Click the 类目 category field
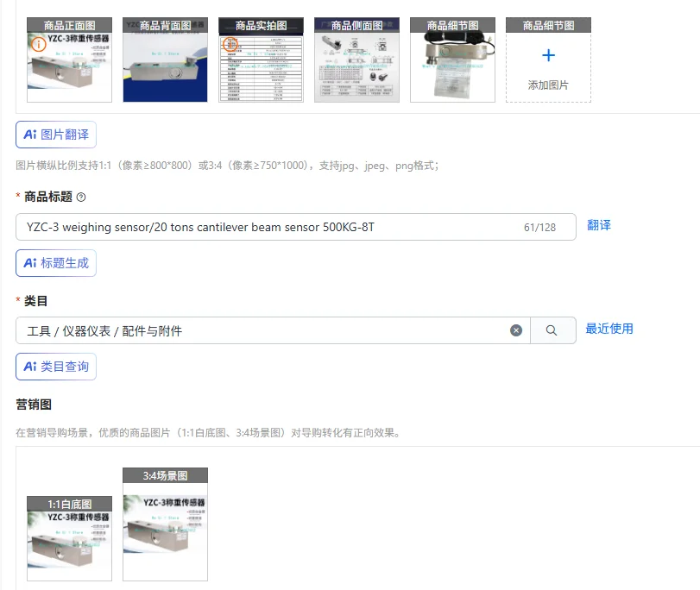Image resolution: width=700 pixels, height=590 pixels. click(x=273, y=330)
